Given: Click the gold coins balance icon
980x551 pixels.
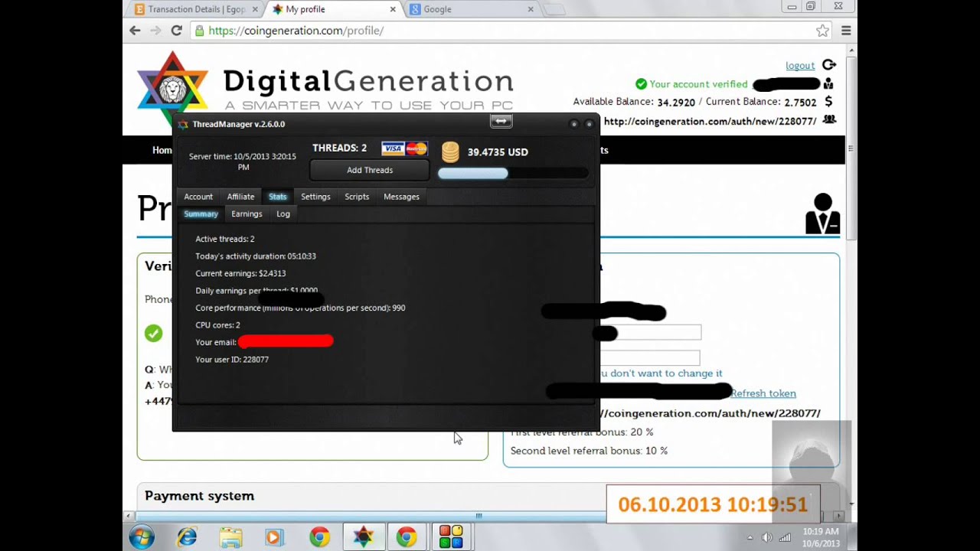Looking at the screenshot, I should pyautogui.click(x=450, y=152).
